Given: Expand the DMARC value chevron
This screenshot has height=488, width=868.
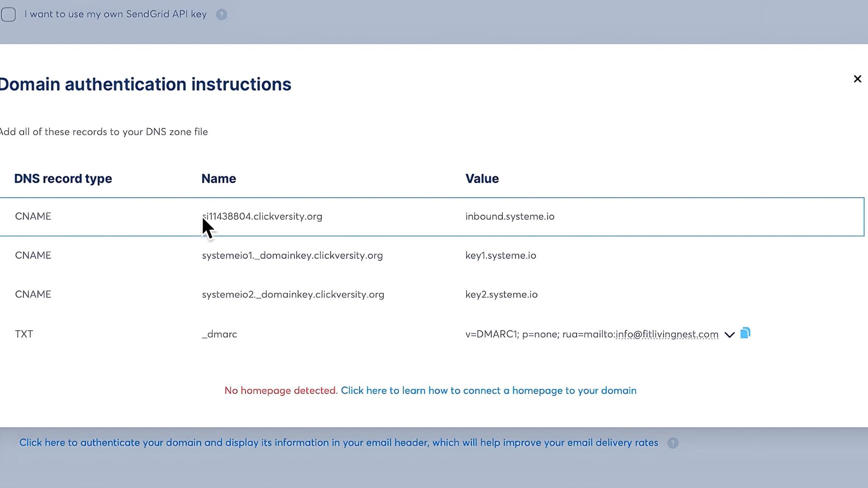Looking at the screenshot, I should click(x=729, y=335).
